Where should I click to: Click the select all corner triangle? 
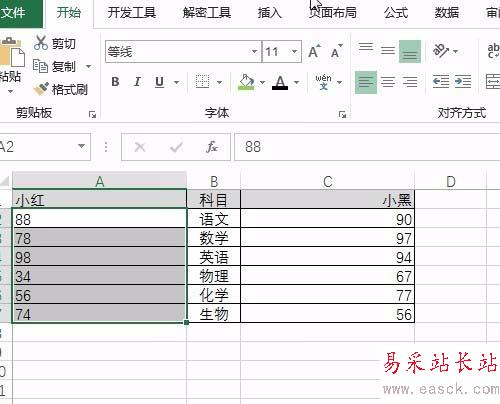coord(5,181)
